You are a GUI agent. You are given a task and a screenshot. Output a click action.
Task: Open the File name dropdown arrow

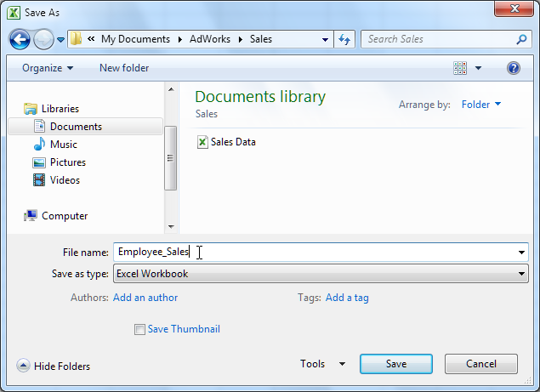point(521,253)
